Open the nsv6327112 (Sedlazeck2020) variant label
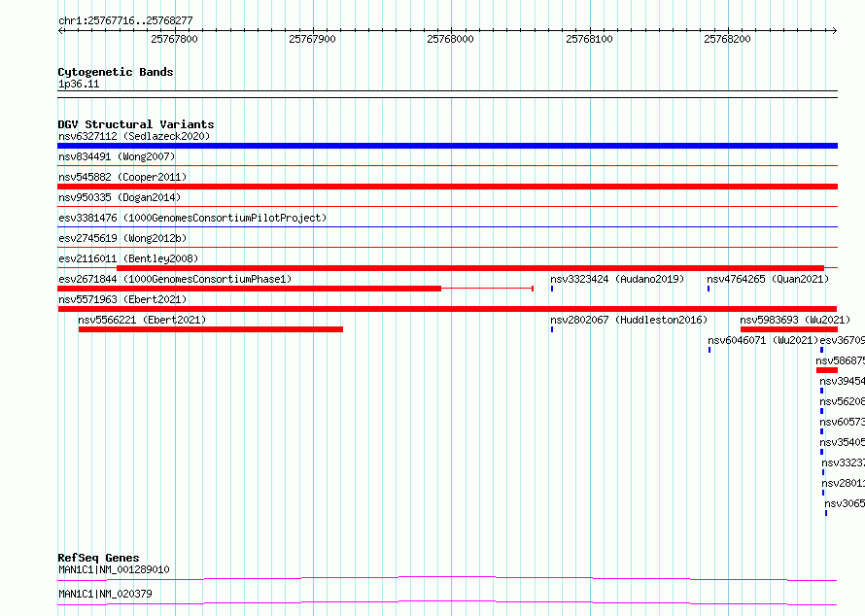This screenshot has height=616, width=865. [x=134, y=136]
